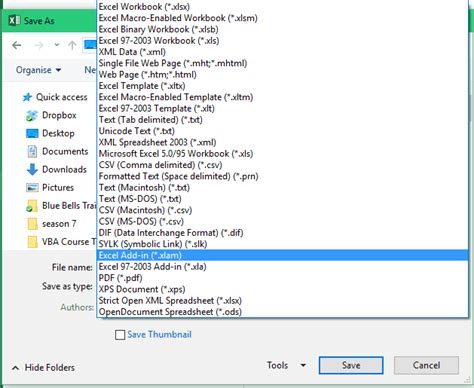
Task: Choose DIF (Data Interchange Format)
Action: [x=282, y=233]
